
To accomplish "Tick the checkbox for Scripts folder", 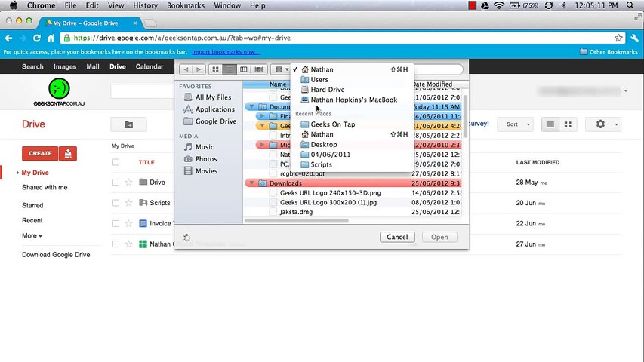I will (116, 203).
